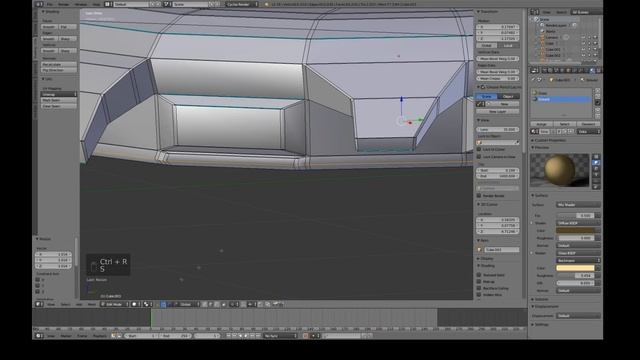Remove the selected material slot with minus icon
Image resolution: width=640 pixels, height=360 pixels.
[598, 96]
